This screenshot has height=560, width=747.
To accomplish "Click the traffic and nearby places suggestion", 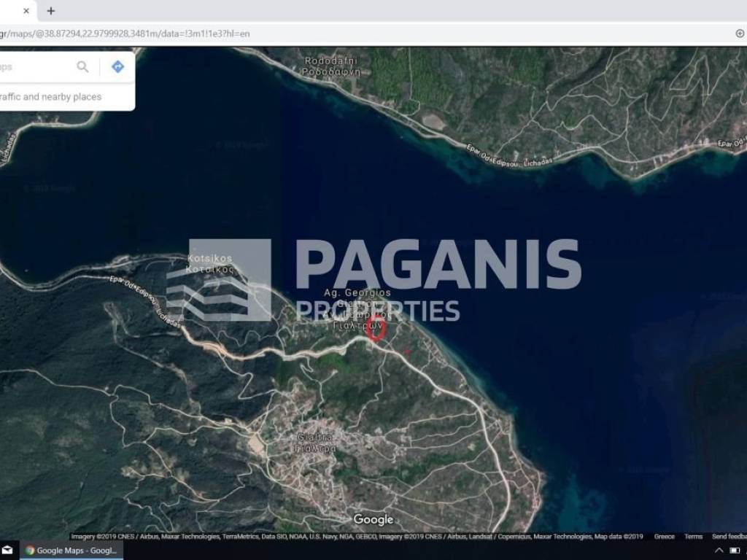I will [51, 97].
